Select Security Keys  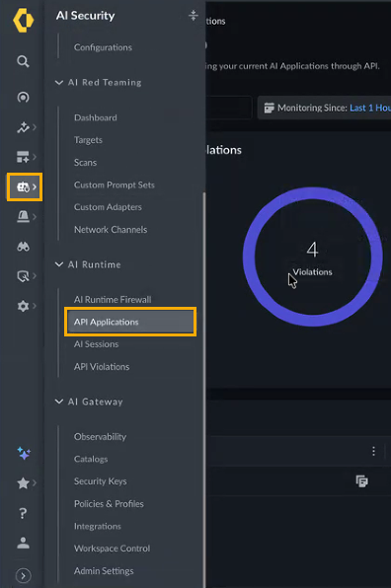(x=100, y=481)
